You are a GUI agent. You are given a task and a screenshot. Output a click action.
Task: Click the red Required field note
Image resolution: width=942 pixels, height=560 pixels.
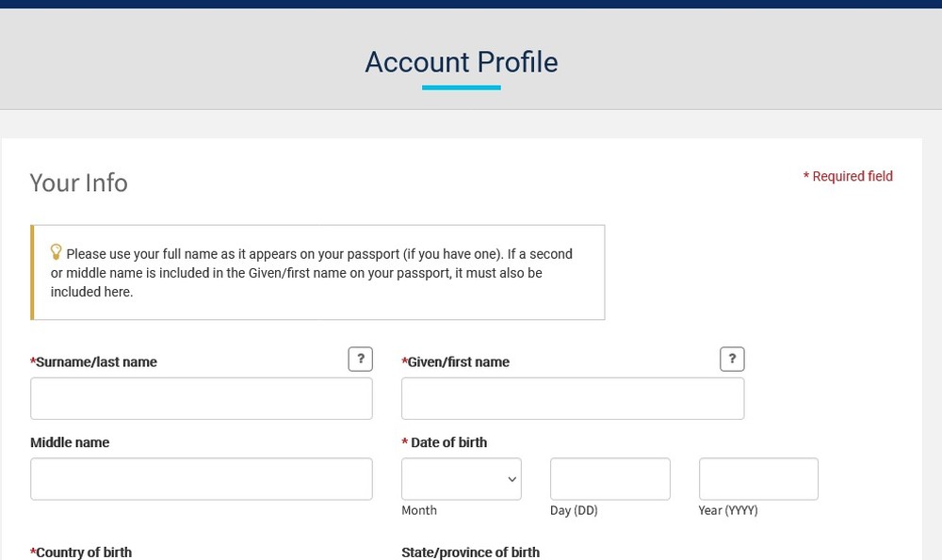point(848,176)
